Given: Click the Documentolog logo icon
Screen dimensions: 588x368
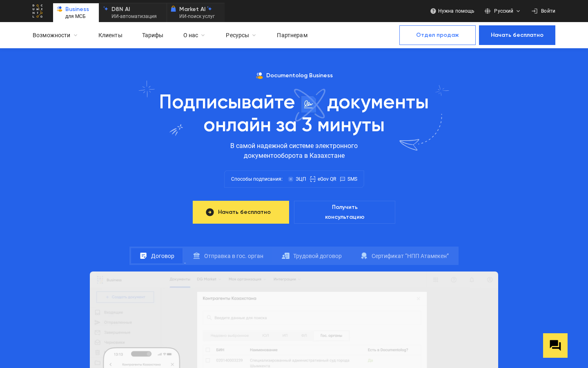Looking at the screenshot, I should tap(38, 11).
